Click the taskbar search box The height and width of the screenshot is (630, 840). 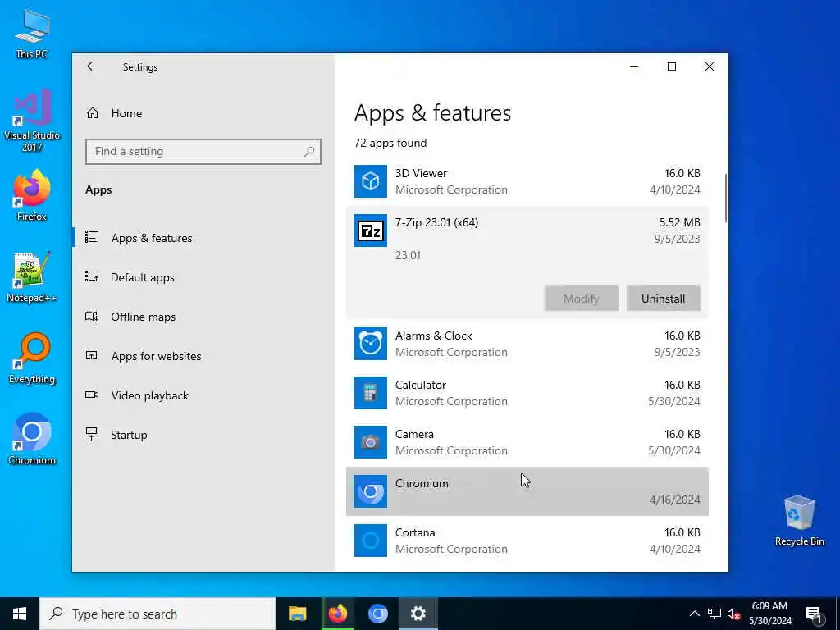click(157, 614)
